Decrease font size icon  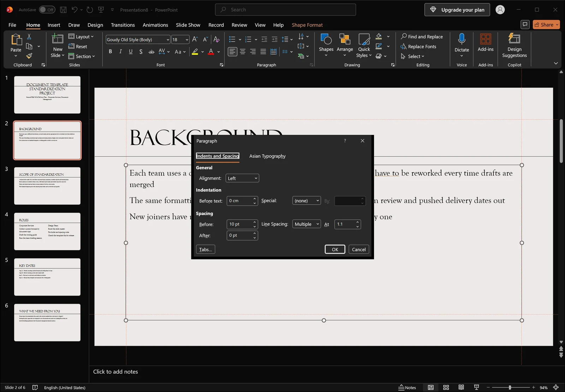coord(205,39)
